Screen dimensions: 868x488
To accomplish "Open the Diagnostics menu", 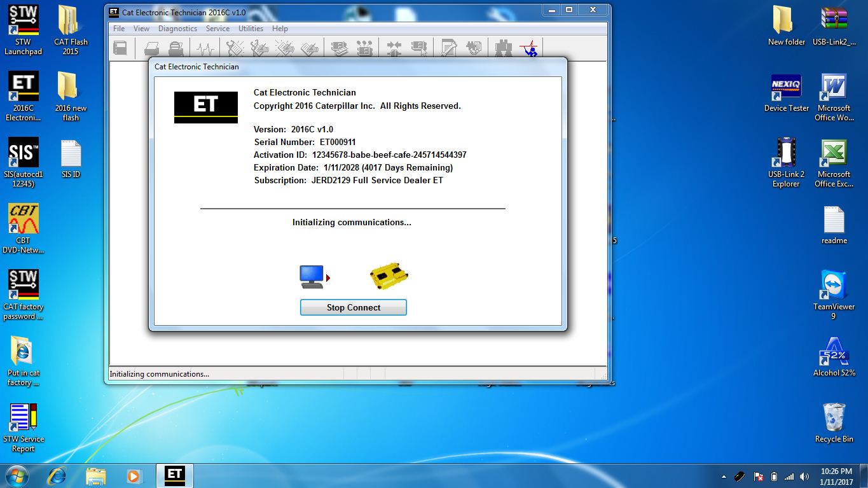I will (177, 29).
